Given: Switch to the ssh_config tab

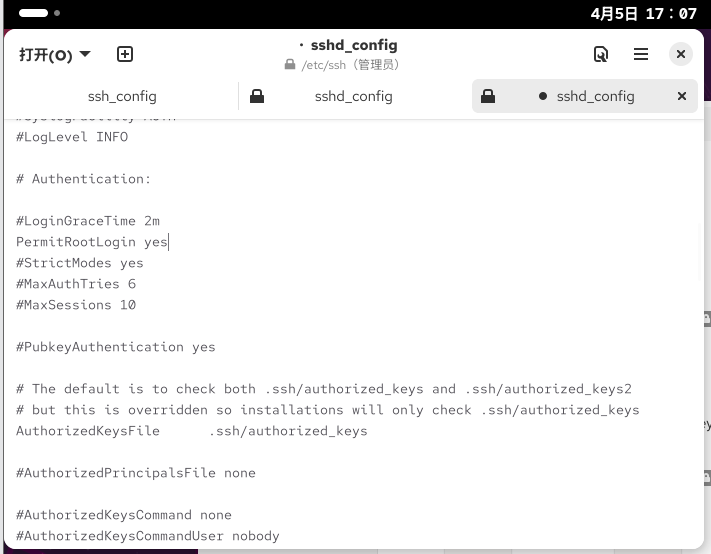Looking at the screenshot, I should point(122,96).
